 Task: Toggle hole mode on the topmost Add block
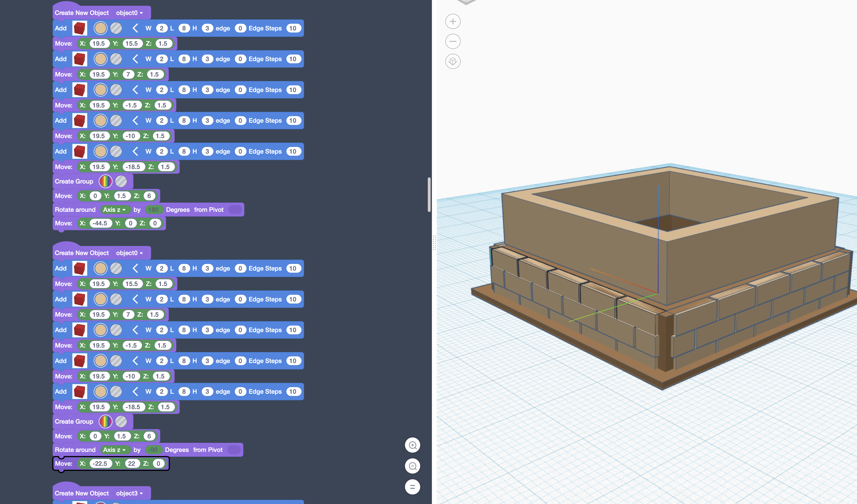pos(116,28)
